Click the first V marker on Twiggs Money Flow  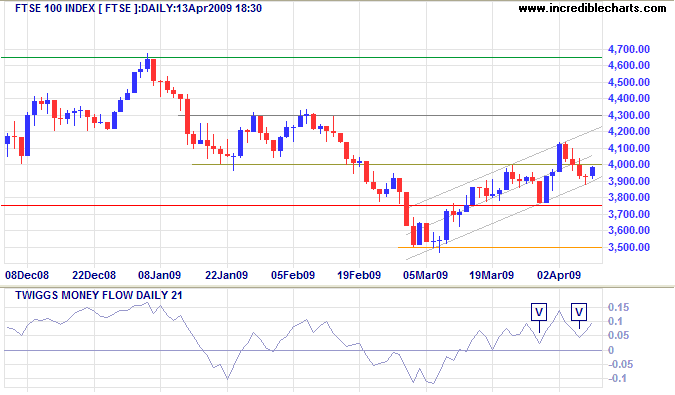[x=539, y=312]
